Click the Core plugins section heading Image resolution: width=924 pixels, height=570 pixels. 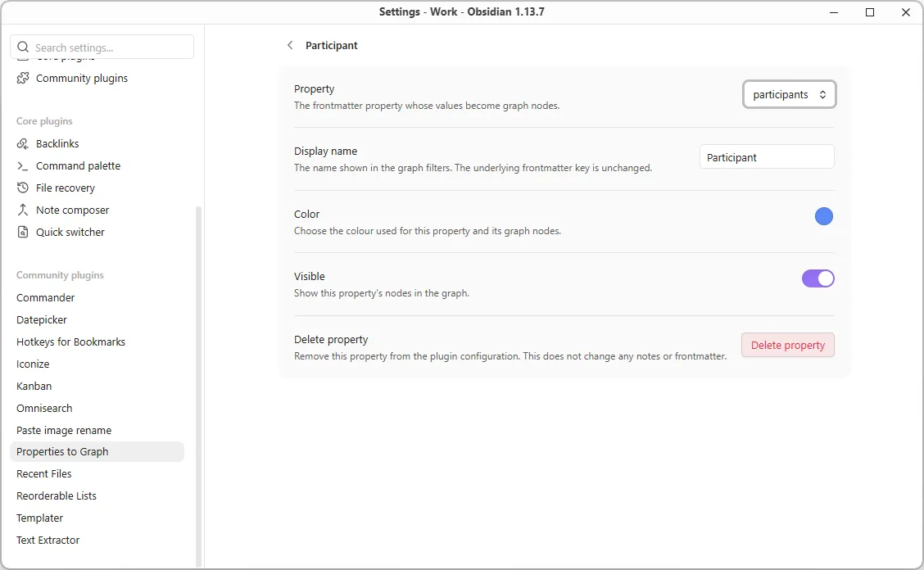[44, 121]
